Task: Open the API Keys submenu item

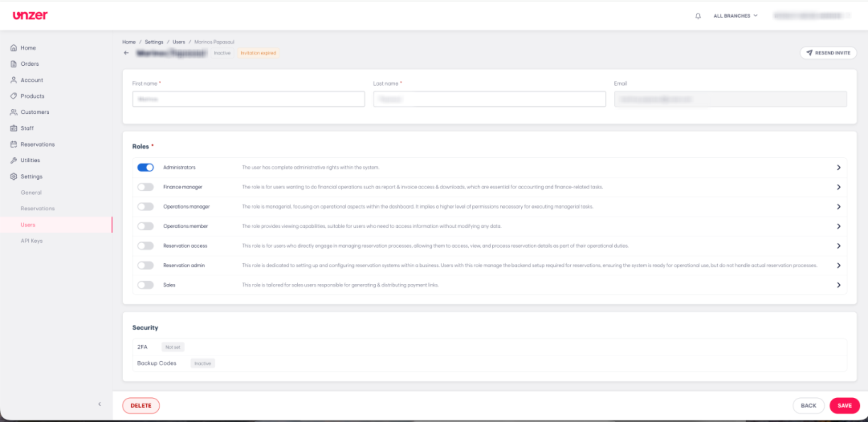Action: click(x=32, y=241)
